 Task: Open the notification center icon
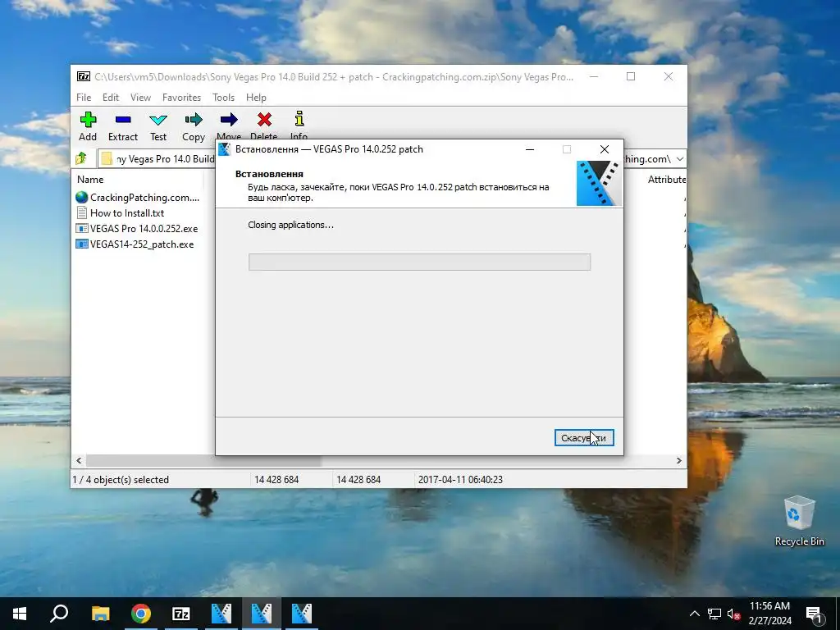pos(815,614)
